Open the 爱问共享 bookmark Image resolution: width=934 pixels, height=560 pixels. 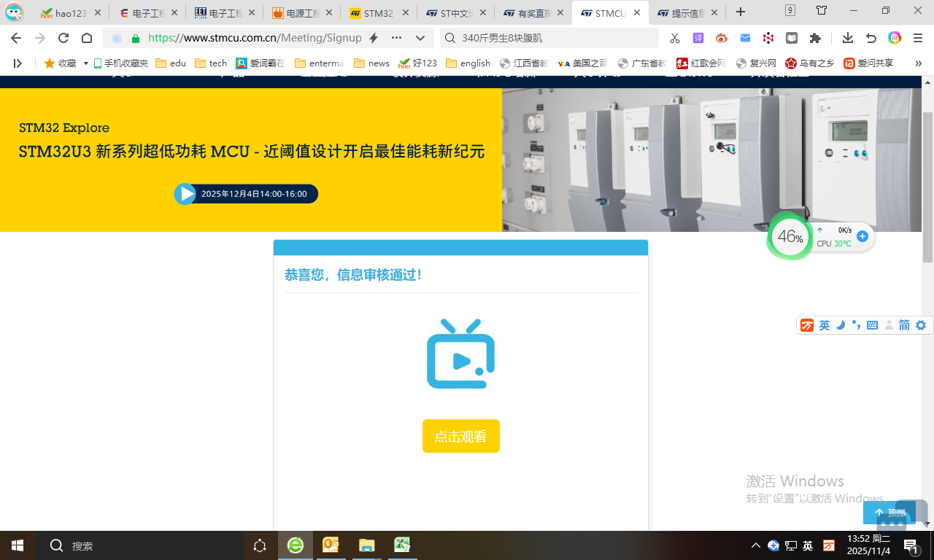tap(868, 63)
